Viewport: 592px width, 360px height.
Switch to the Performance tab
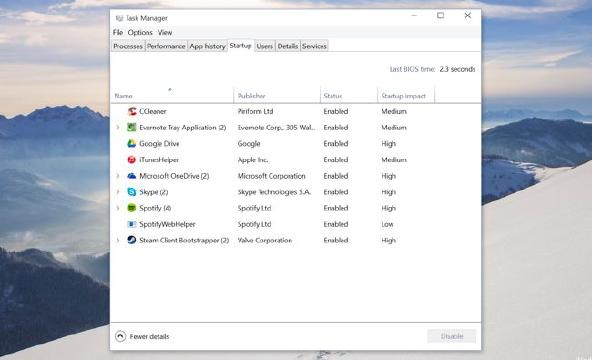[166, 46]
